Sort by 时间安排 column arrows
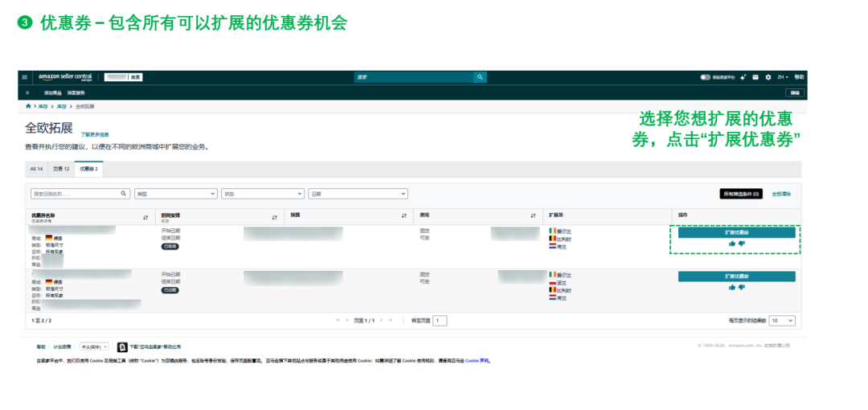The width and height of the screenshot is (868, 410). 275,217
